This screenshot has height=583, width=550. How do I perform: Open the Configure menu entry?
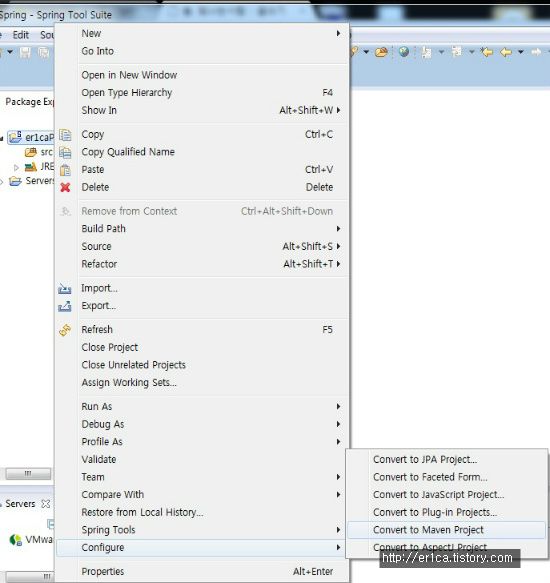coord(202,548)
